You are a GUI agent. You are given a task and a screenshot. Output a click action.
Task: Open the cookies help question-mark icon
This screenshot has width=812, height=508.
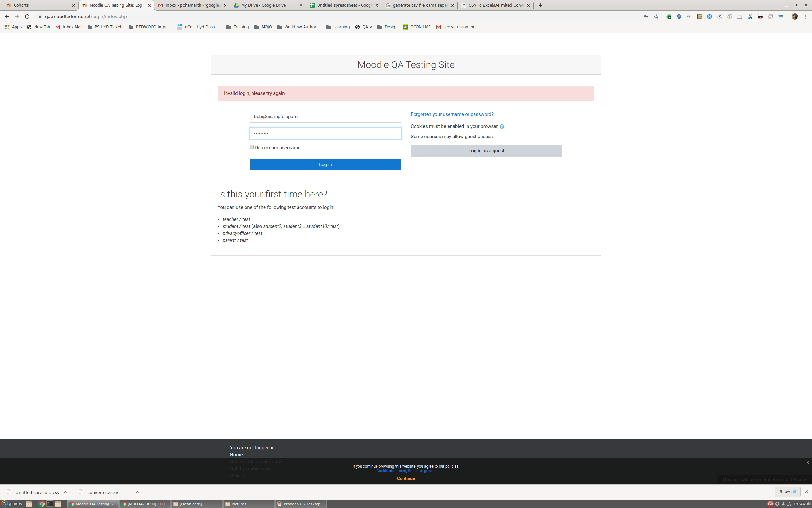coord(501,127)
